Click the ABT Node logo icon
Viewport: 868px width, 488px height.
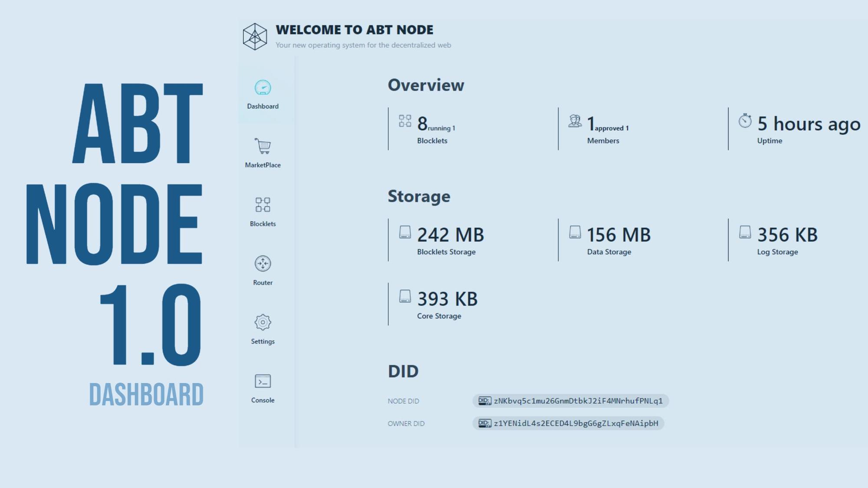click(255, 36)
